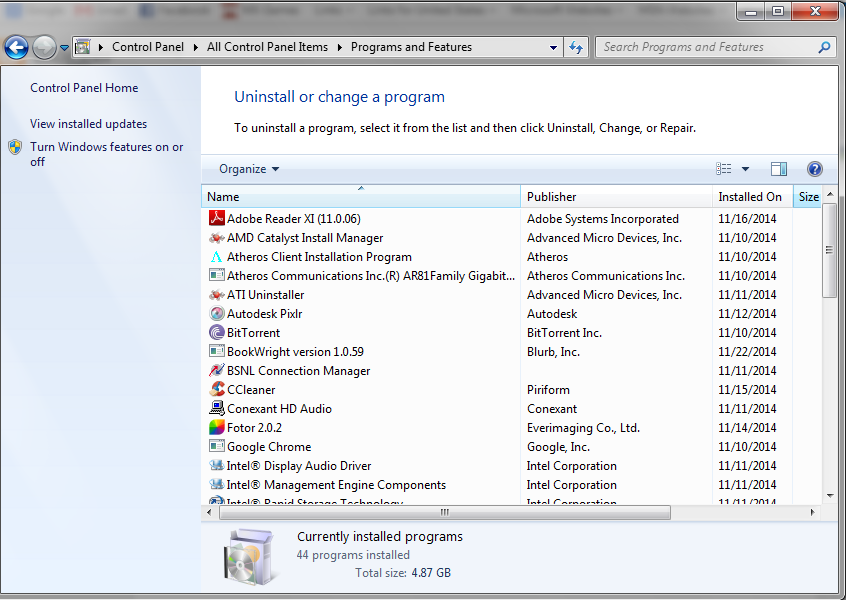Sort list by the Publisher column header

(x=616, y=196)
